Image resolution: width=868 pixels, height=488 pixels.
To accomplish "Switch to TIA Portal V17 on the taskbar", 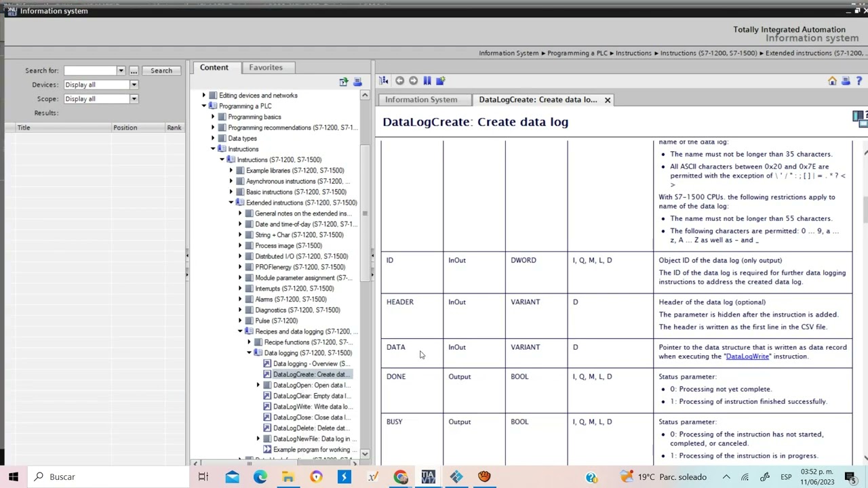I will click(428, 476).
